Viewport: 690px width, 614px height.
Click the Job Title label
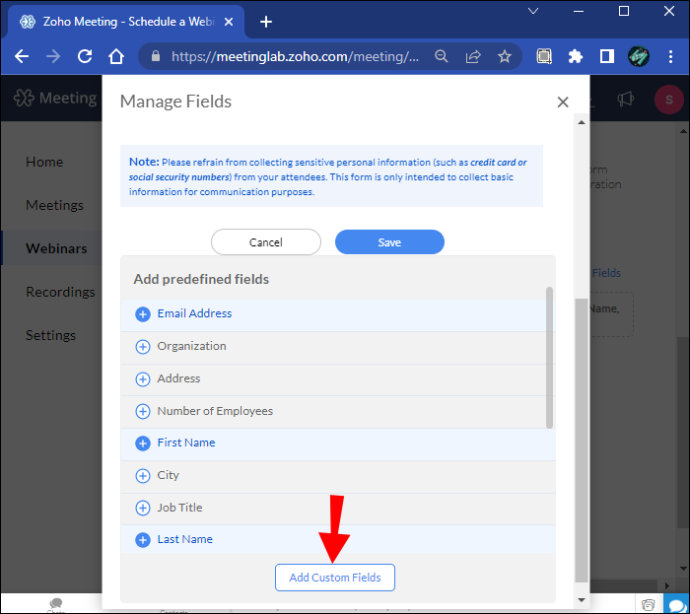pos(180,507)
